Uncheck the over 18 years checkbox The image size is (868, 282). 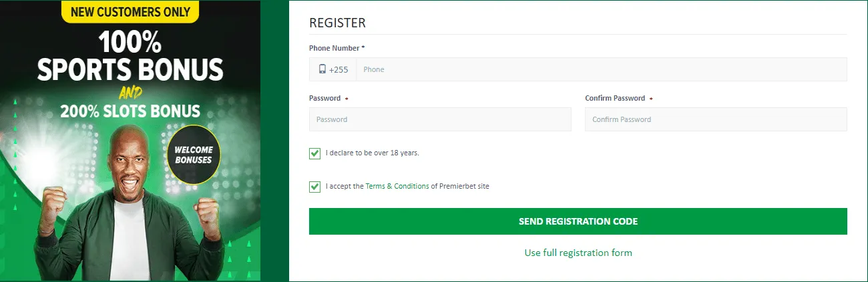point(315,153)
